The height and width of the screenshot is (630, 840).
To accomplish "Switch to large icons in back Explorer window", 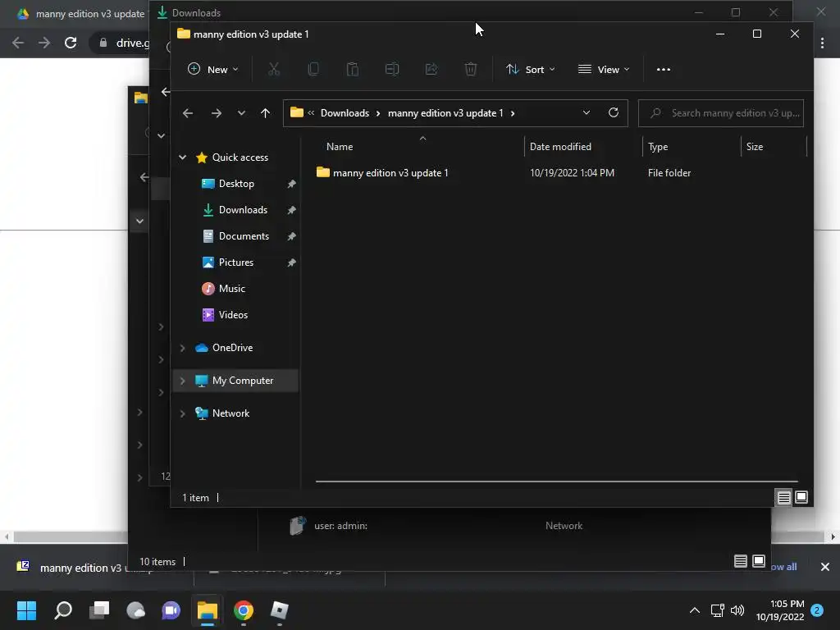I will (759, 561).
